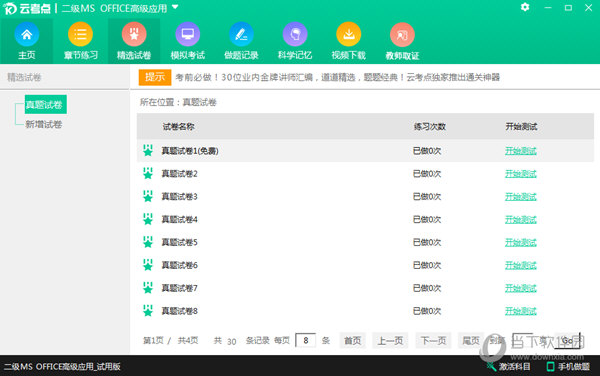Image resolution: width=600 pixels, height=376 pixels.
Task: Click star icon of 真题试卷4
Action: pos(148,219)
